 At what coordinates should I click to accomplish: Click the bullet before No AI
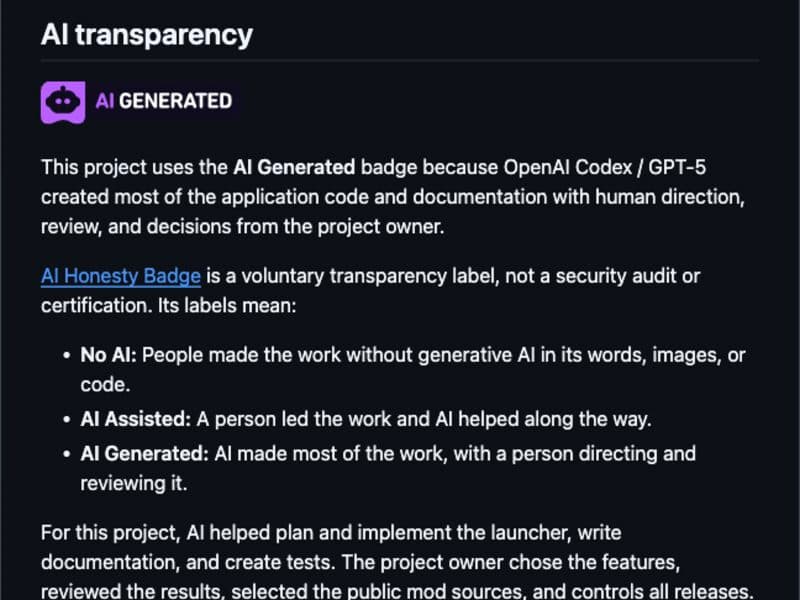click(x=66, y=355)
